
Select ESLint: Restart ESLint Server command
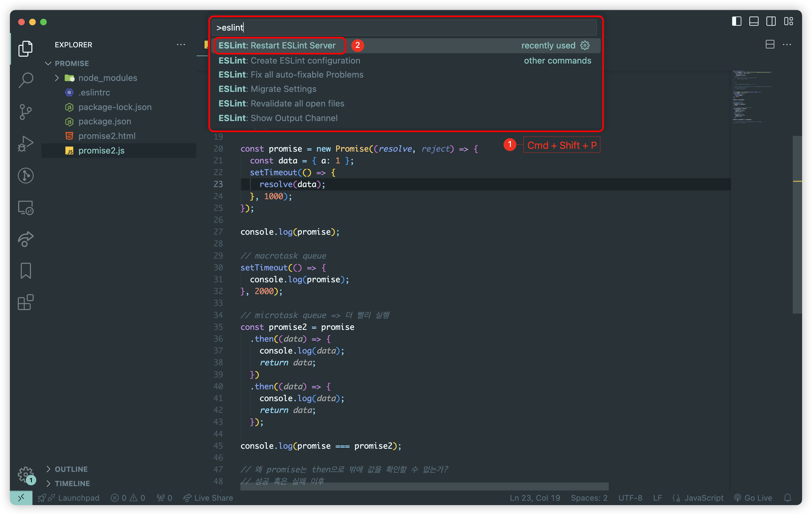(x=406, y=46)
